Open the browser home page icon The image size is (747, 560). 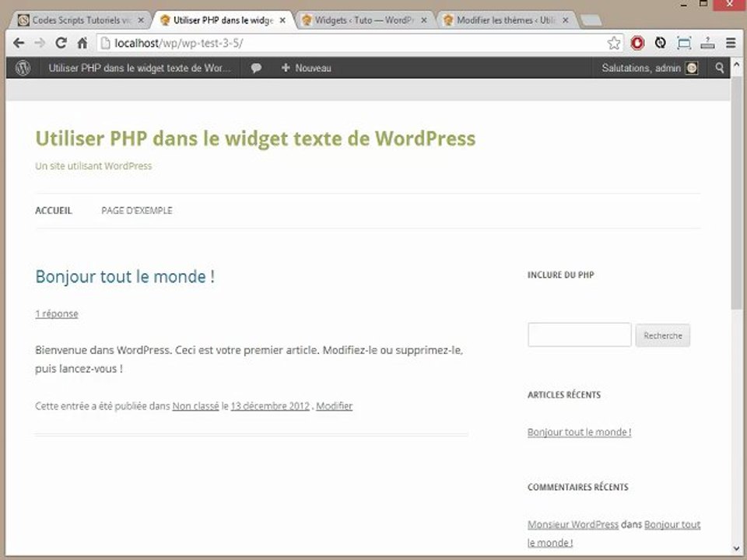click(x=82, y=44)
